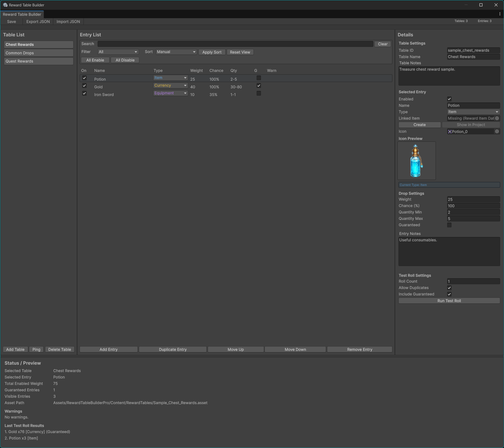Click the All Disable button
The height and width of the screenshot is (448, 504).
[125, 60]
